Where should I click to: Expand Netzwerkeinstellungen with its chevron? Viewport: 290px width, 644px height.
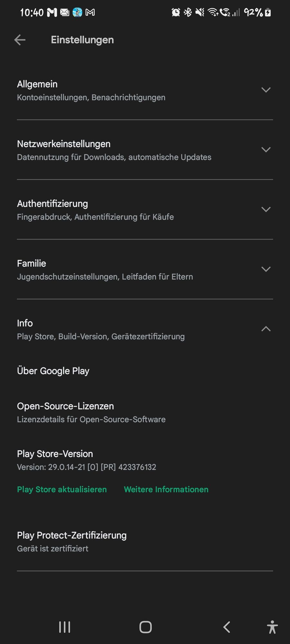[266, 150]
